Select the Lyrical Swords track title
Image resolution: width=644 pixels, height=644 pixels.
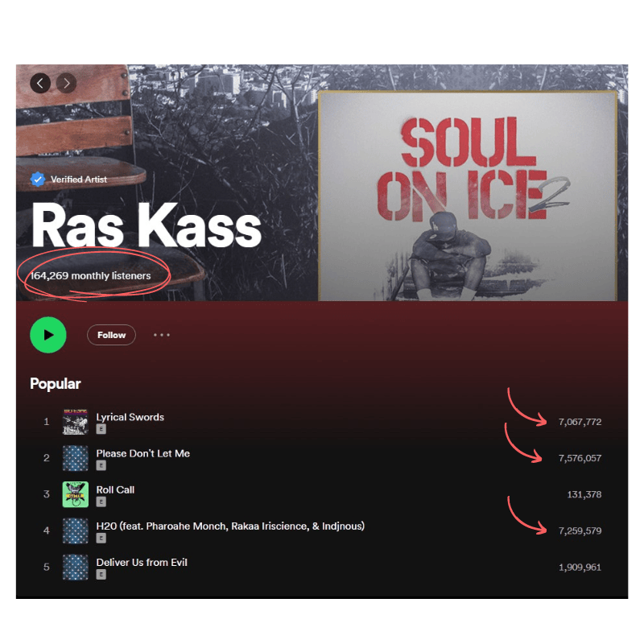click(x=130, y=417)
